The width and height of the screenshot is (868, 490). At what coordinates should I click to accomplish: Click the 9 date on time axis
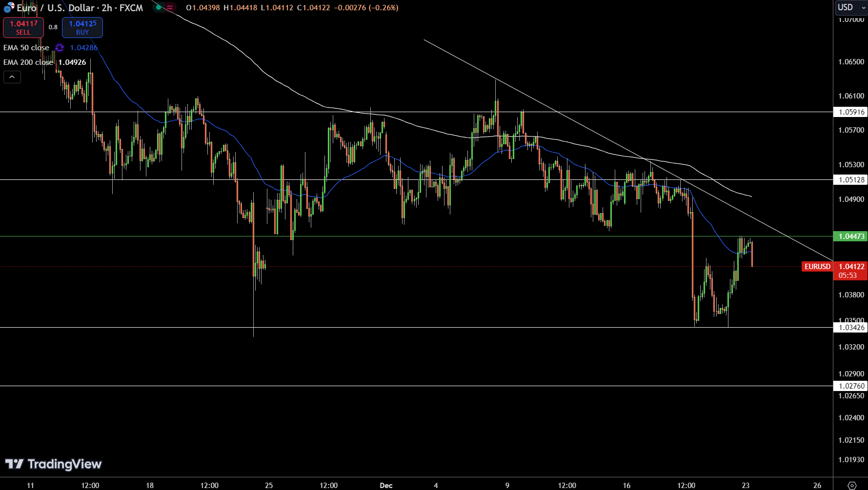(507, 486)
